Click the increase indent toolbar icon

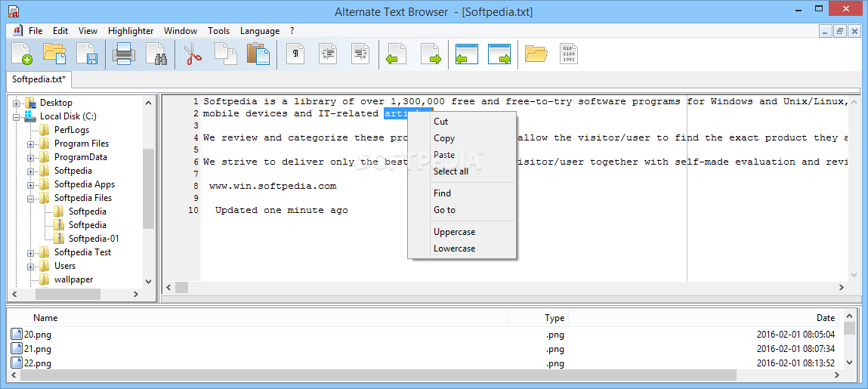362,54
